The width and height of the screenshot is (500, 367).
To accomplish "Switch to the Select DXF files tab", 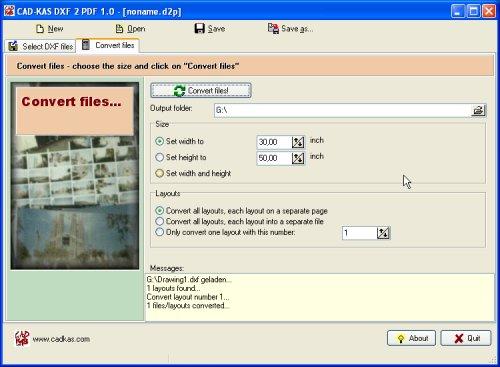I will point(41,46).
